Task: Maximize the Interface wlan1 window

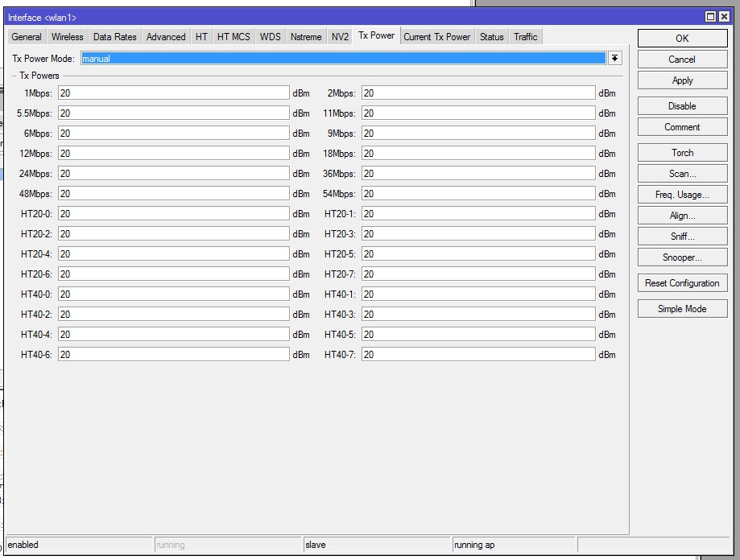Action: (710, 17)
